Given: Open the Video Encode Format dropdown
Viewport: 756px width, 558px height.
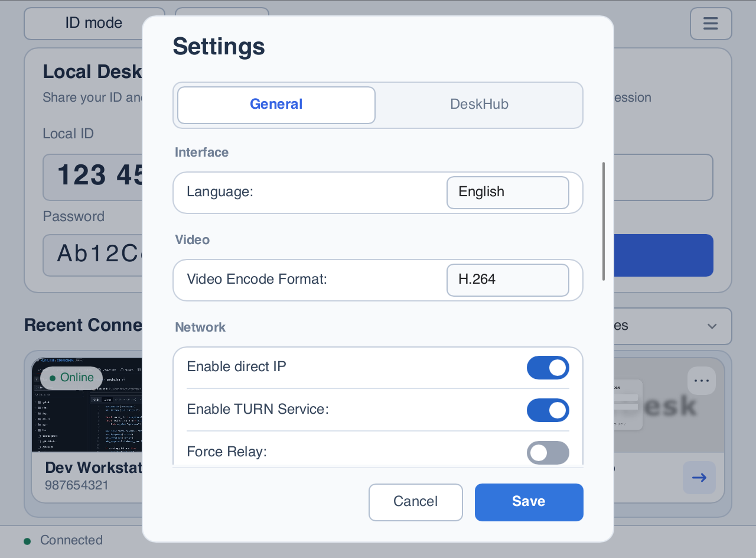Looking at the screenshot, I should point(508,280).
